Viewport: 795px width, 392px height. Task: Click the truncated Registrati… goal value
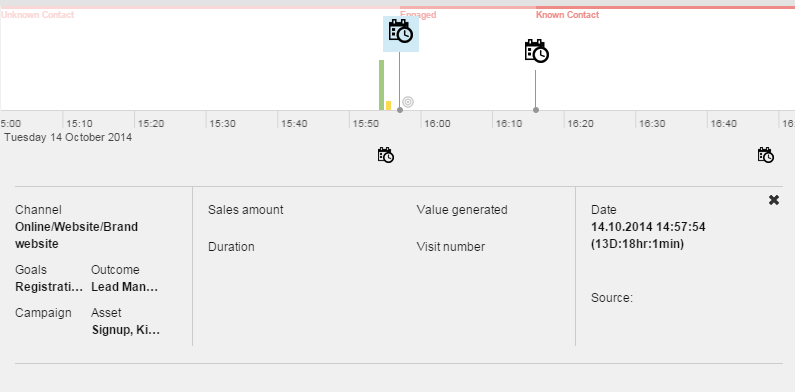point(49,287)
